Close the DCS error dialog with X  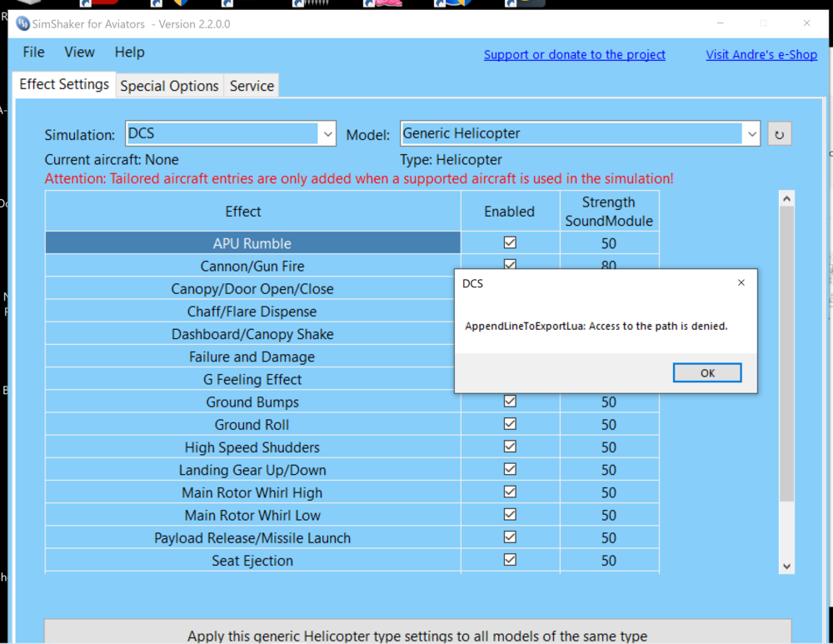pos(741,282)
